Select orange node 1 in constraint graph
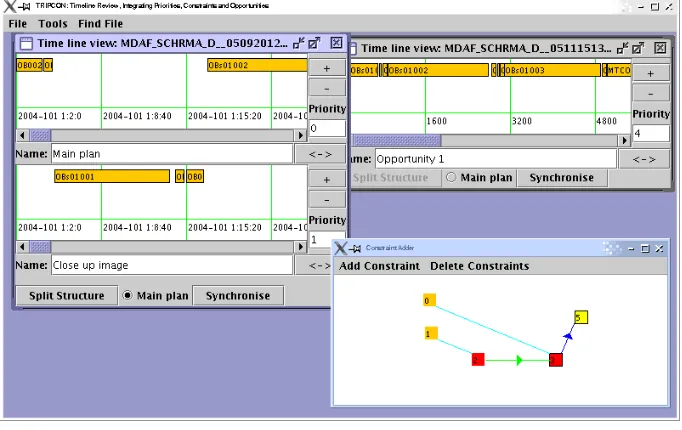Screen dimensions: 682x430 pyautogui.click(x=431, y=333)
